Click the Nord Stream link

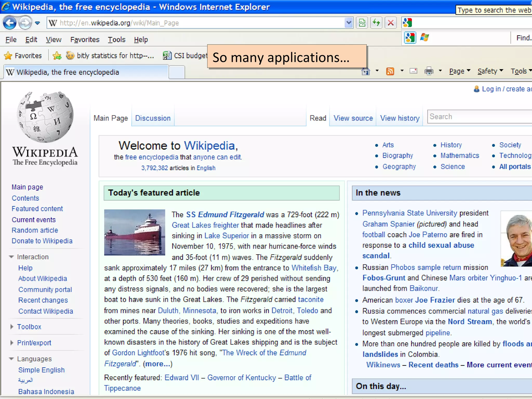coord(470,322)
